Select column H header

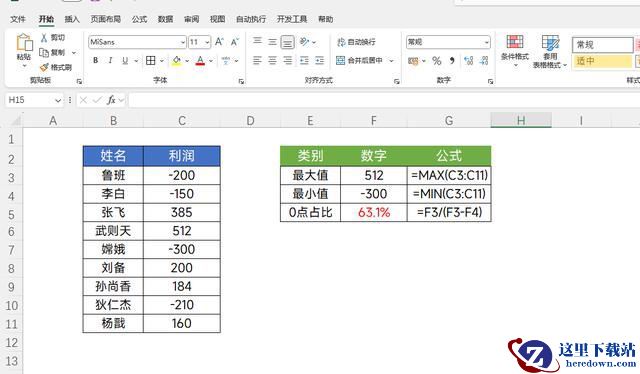pyautogui.click(x=521, y=120)
